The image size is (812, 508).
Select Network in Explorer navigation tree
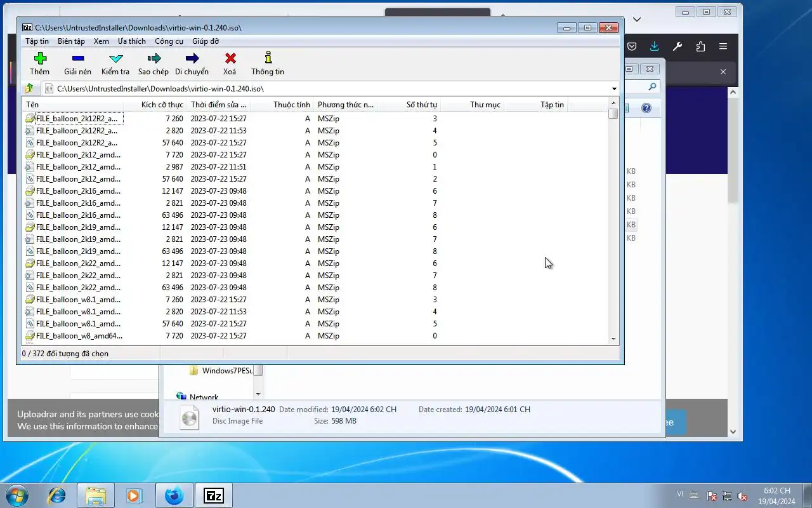click(x=197, y=397)
